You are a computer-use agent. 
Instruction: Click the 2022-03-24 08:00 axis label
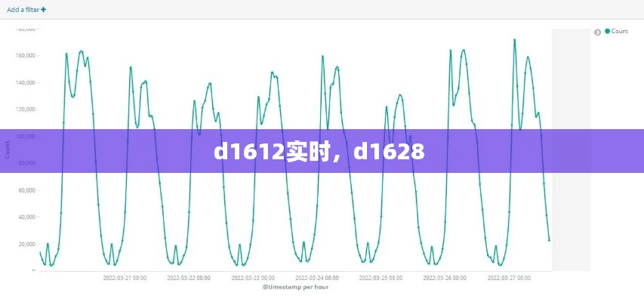pyautogui.click(x=317, y=278)
